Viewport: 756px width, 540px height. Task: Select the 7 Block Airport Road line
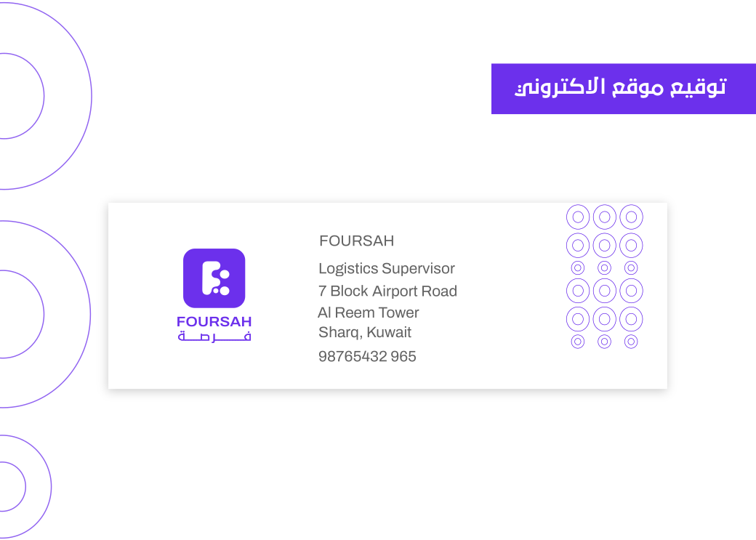[x=387, y=291]
